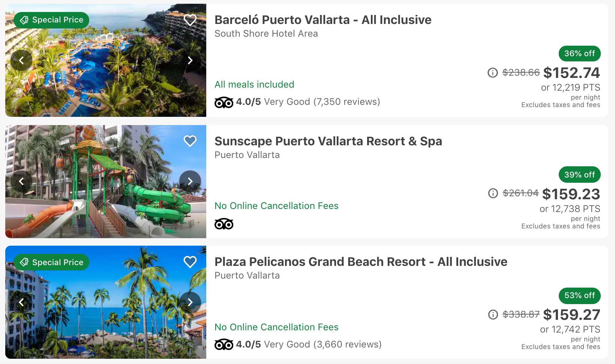The width and height of the screenshot is (615, 364).
Task: Open Sunscape Puerto Vallarta Resort & Spa title
Action: click(x=328, y=141)
